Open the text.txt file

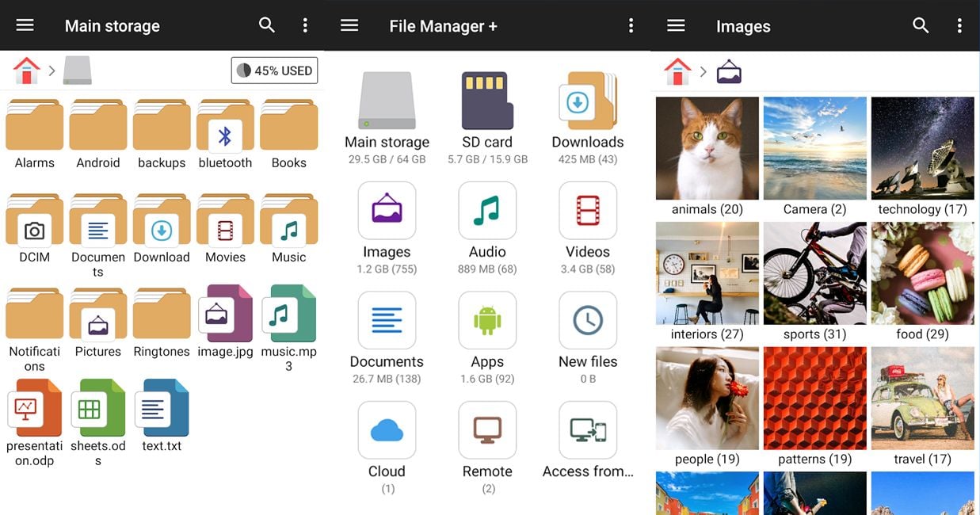(x=162, y=417)
